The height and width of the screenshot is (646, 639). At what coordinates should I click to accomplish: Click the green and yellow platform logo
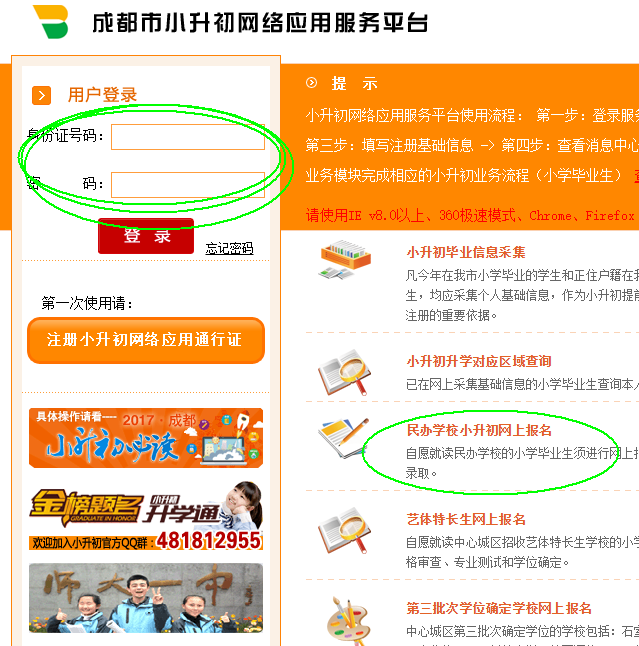pyautogui.click(x=51, y=22)
